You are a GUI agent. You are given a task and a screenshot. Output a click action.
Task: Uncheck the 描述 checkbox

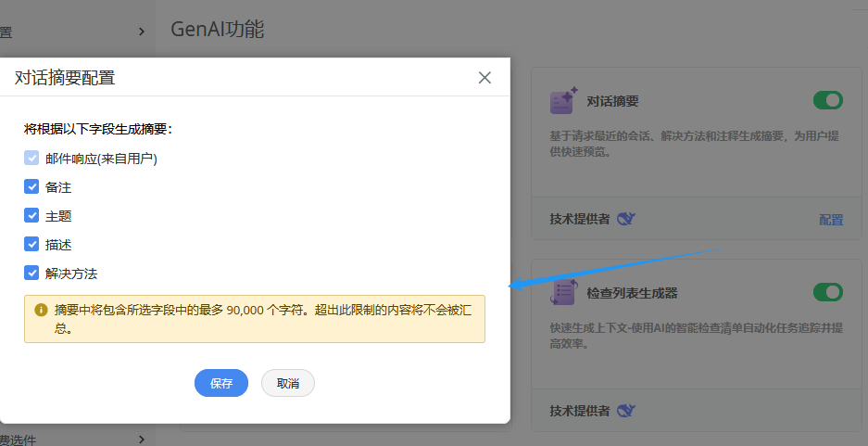[x=31, y=245]
